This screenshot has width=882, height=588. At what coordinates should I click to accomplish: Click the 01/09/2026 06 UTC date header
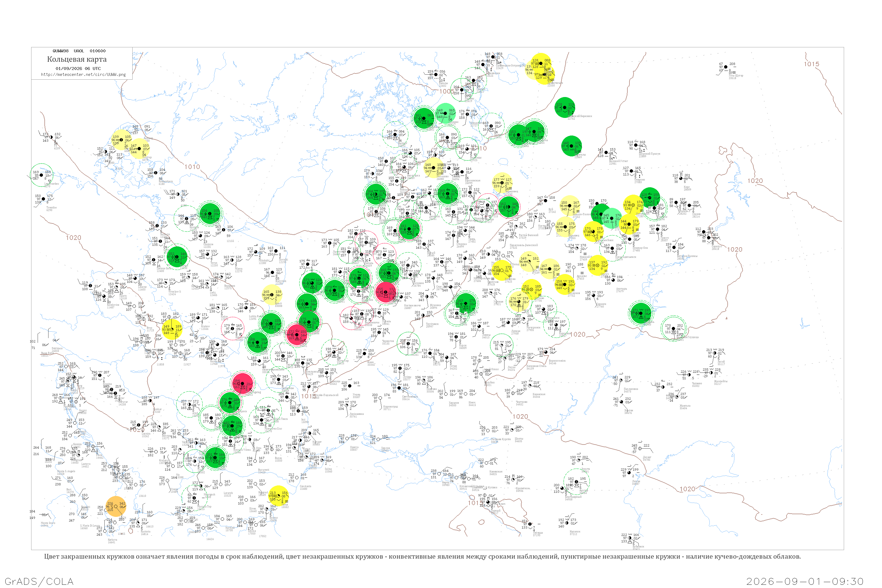(x=78, y=69)
